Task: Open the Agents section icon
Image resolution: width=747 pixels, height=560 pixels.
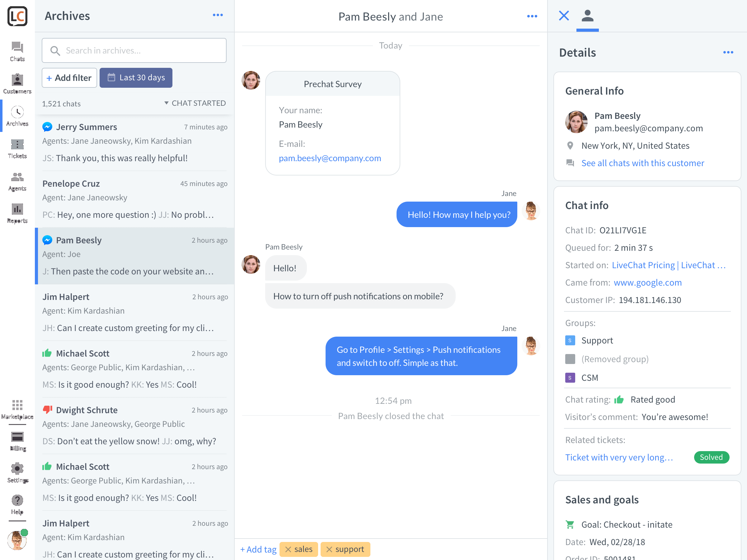Action: click(17, 181)
